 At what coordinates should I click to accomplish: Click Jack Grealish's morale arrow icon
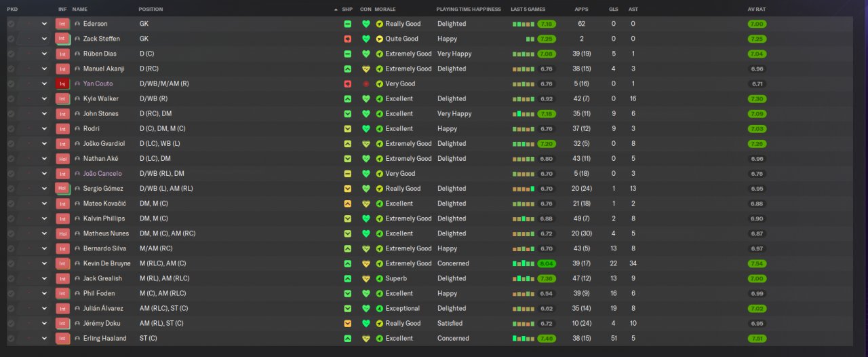tap(380, 279)
